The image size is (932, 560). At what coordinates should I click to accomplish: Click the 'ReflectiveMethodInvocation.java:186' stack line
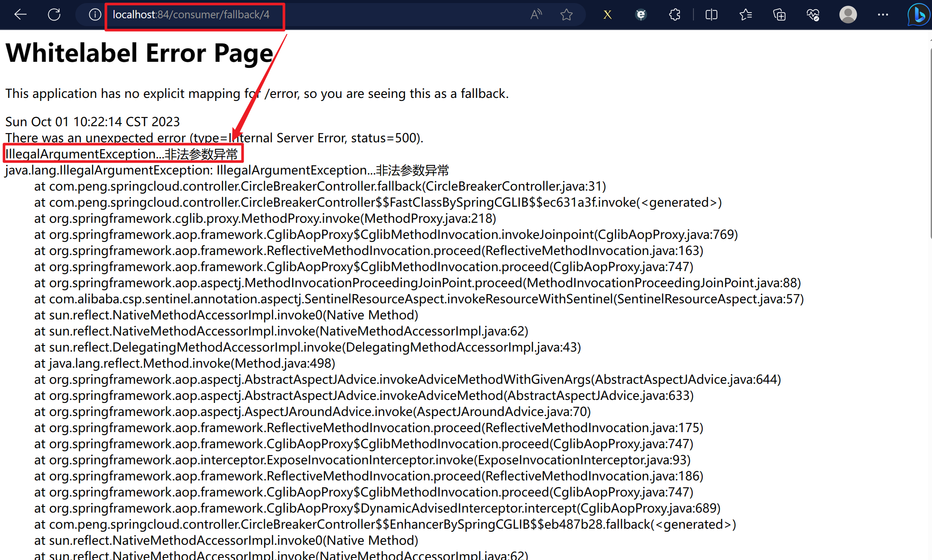369,476
